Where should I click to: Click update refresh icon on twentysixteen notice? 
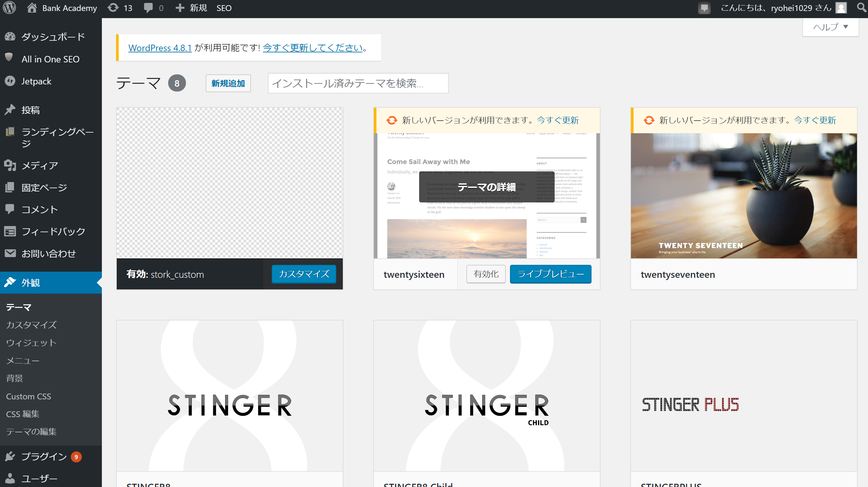click(392, 120)
